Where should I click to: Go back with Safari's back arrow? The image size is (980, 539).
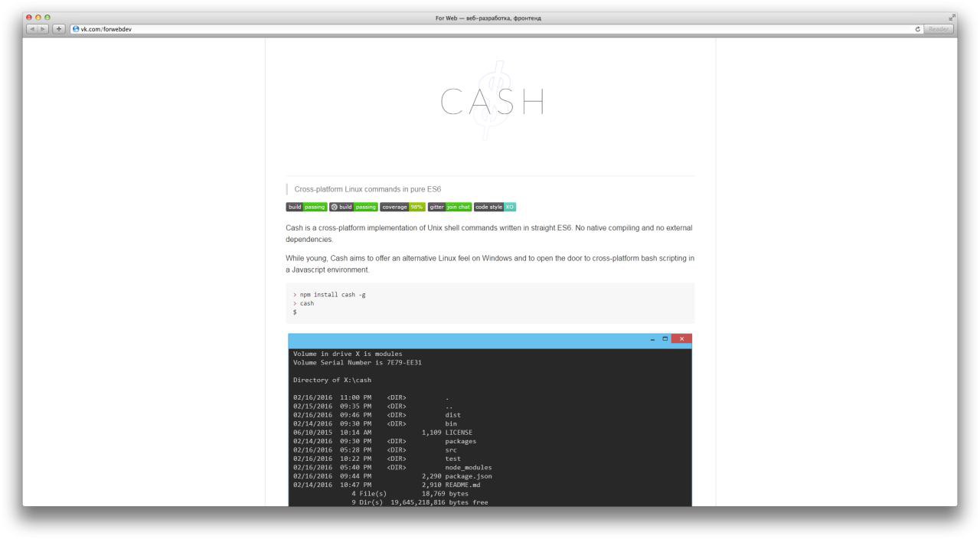coord(33,29)
